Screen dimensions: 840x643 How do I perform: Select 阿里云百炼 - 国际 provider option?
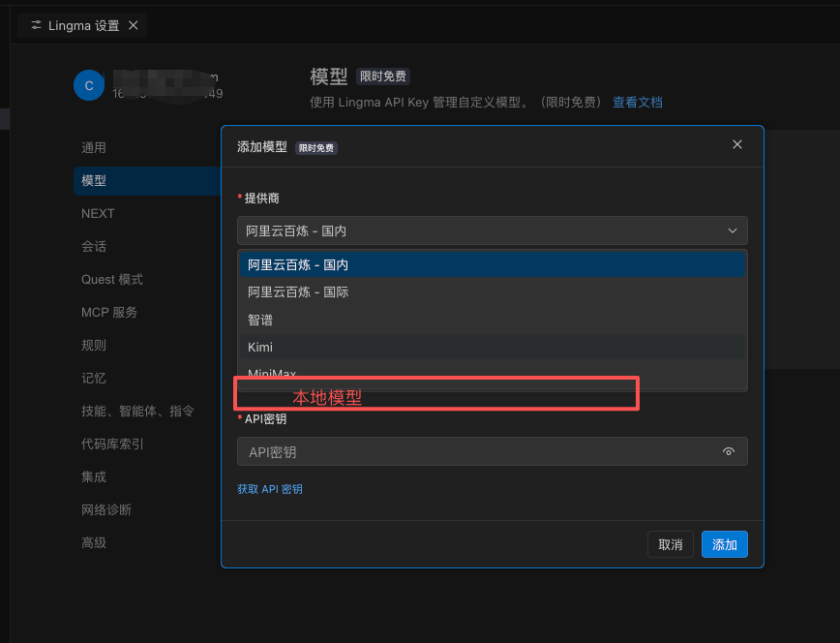[x=492, y=291]
